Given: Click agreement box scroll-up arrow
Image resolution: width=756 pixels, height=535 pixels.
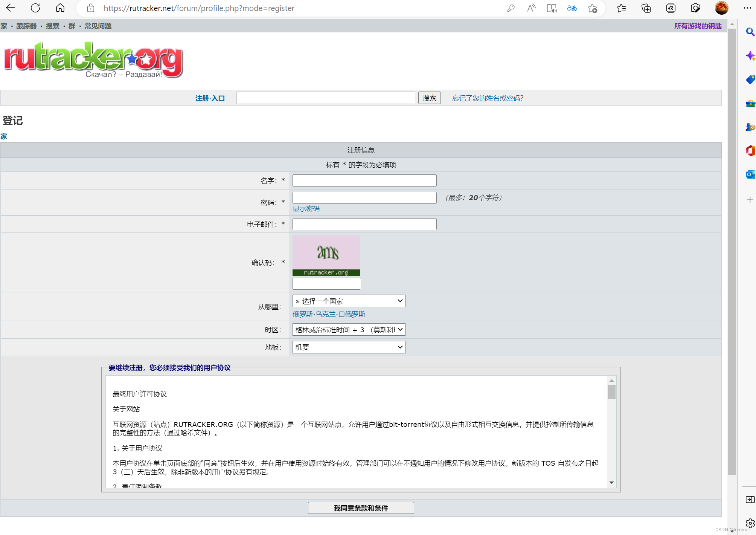Looking at the screenshot, I should pyautogui.click(x=611, y=381).
